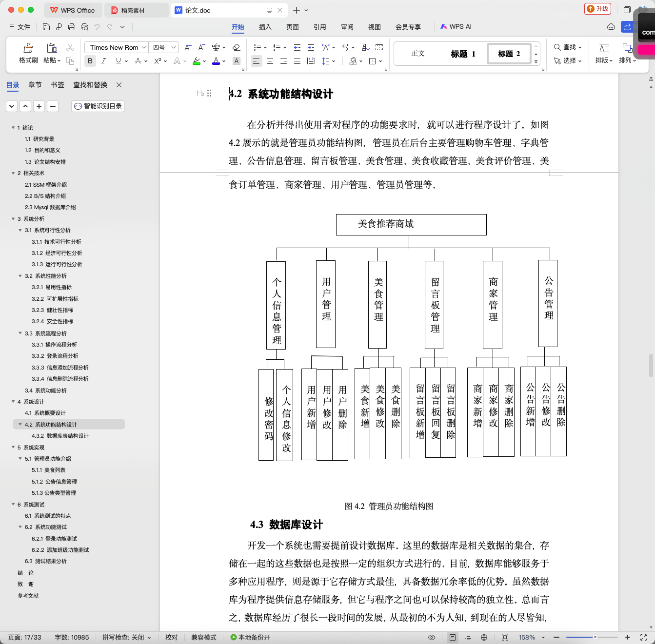Right-align the paragraph text
655x644 pixels.
pos(283,61)
